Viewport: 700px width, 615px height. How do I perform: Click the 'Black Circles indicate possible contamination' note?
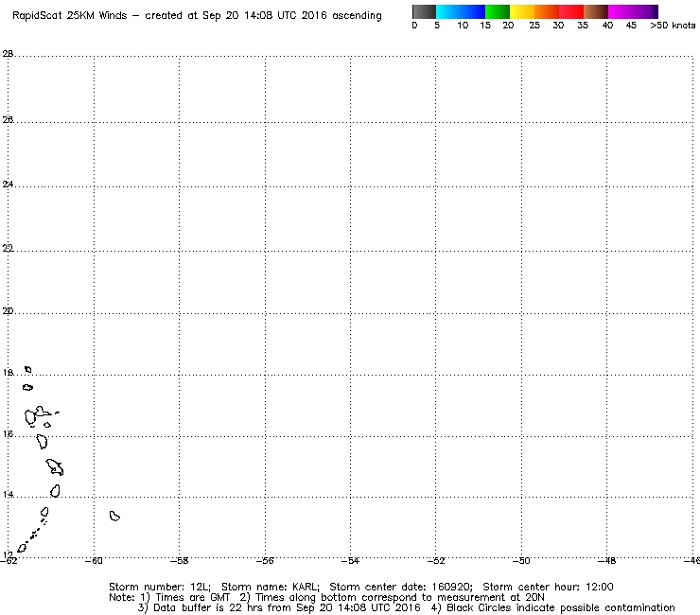pos(561,607)
